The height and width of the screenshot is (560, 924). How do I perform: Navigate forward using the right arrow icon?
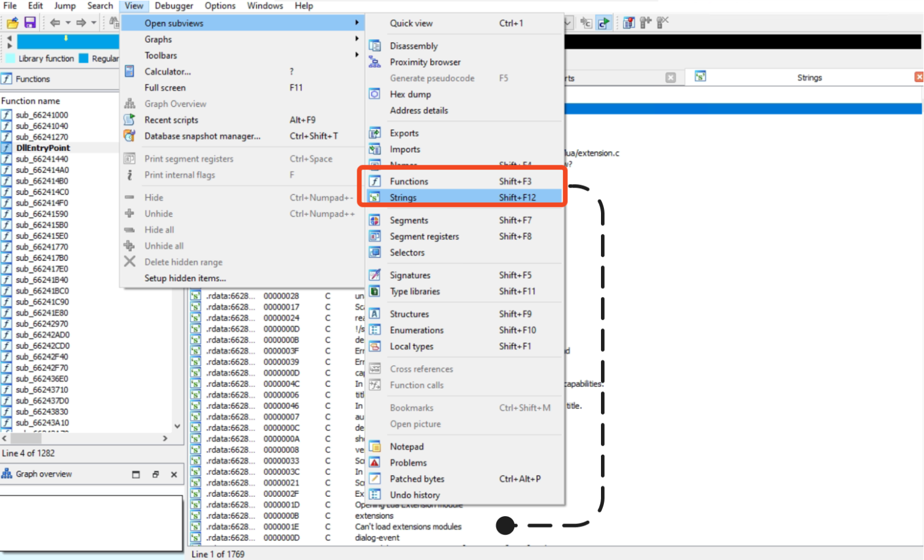[x=81, y=22]
